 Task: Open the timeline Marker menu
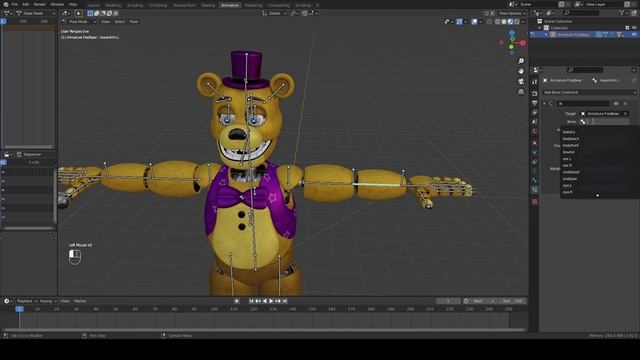(80, 301)
